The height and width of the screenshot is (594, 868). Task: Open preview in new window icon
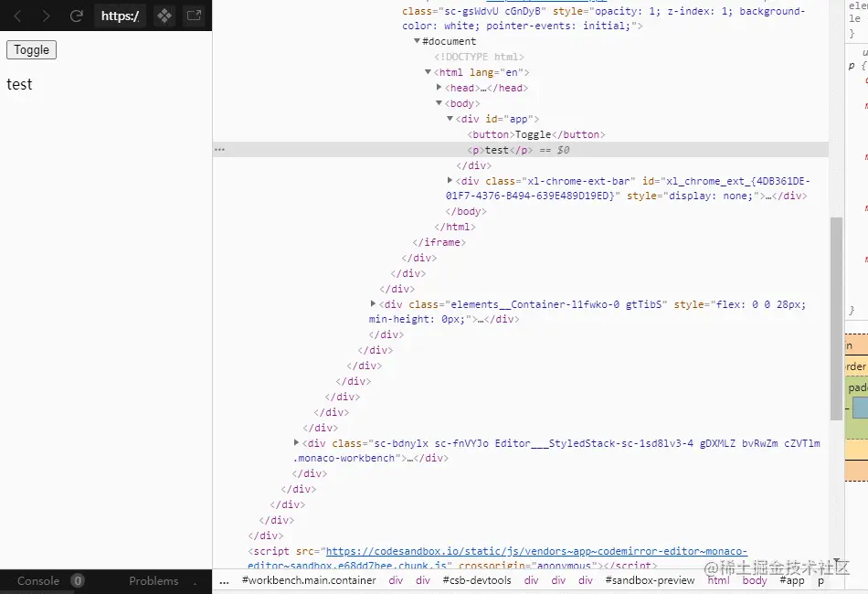point(194,16)
